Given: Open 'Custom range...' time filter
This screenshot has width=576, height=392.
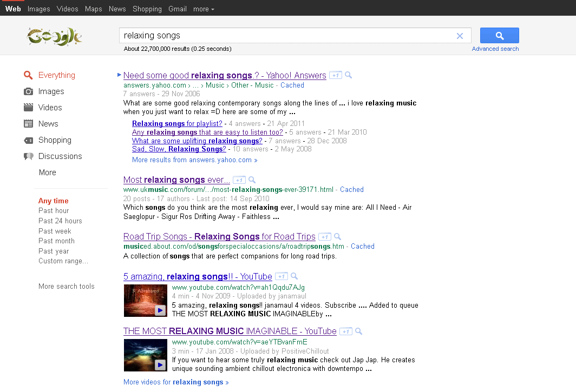Looking at the screenshot, I should coord(63,261).
